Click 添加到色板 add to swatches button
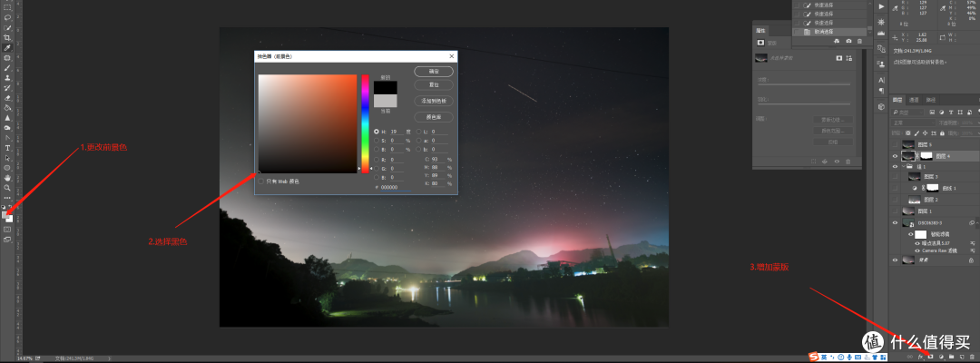 [x=433, y=101]
